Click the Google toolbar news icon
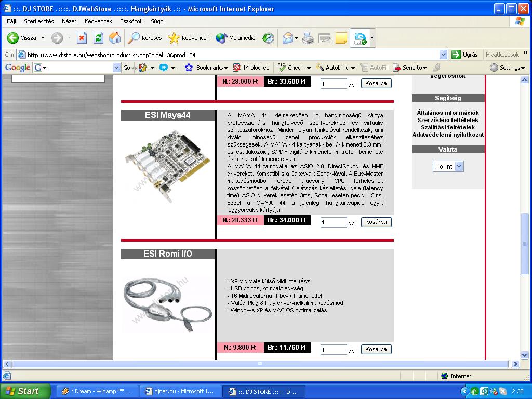This screenshot has width=532, height=399. 143,68
